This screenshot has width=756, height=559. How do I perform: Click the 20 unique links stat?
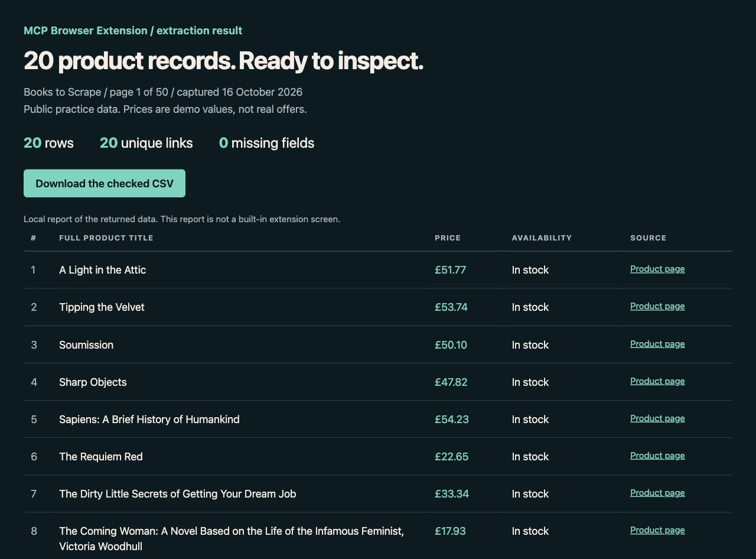(146, 143)
